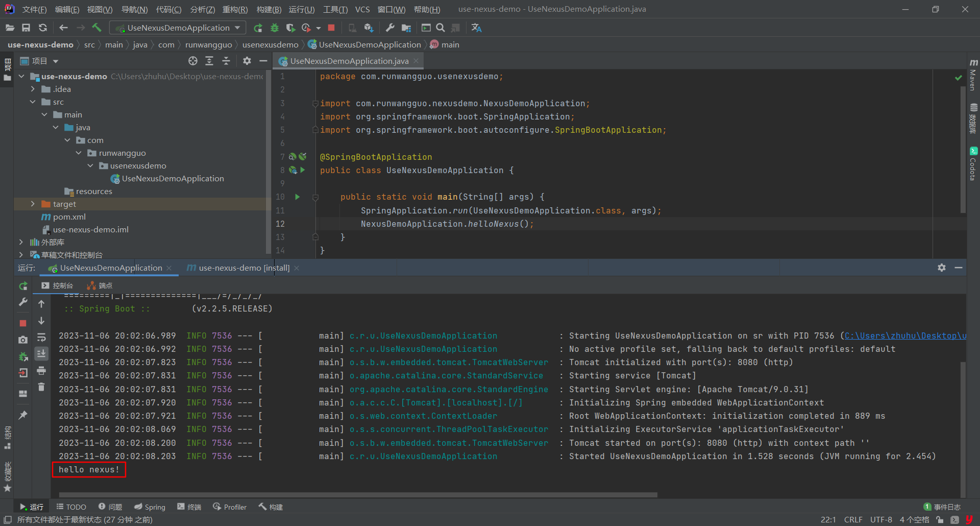Open the Profiler tool window
Image resolution: width=980 pixels, height=526 pixels.
230,507
